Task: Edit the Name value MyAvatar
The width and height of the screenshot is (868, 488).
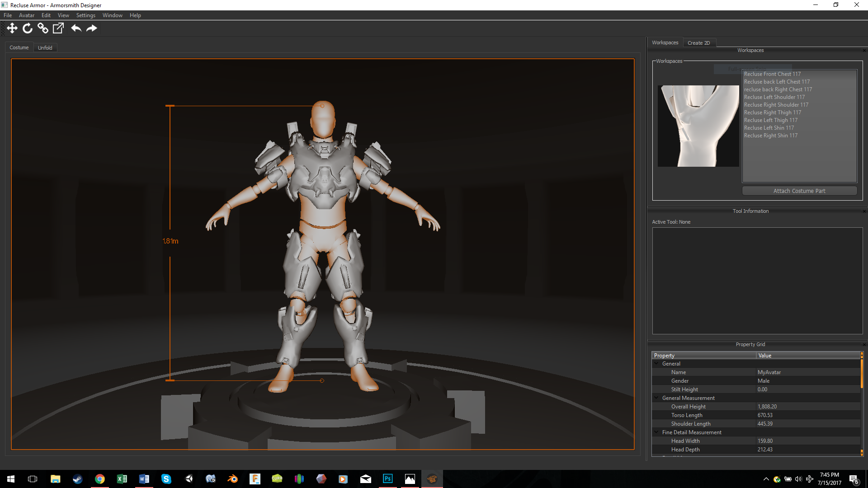Action: 808,372
